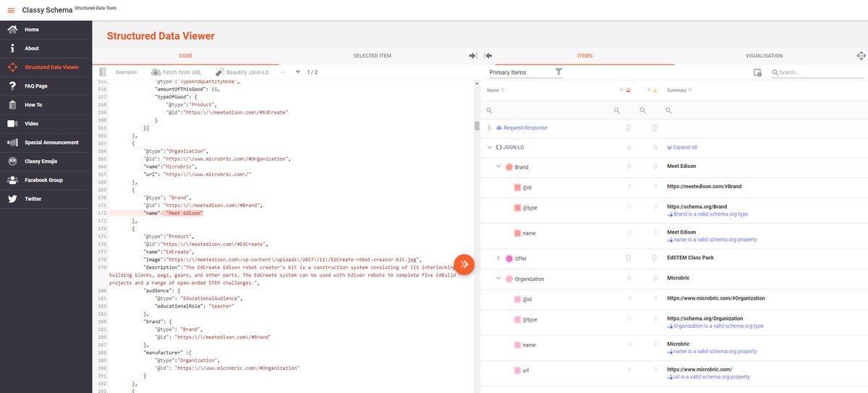Click the Name column filter icon
Image resolution: width=868 pixels, height=393 pixels.
click(503, 90)
